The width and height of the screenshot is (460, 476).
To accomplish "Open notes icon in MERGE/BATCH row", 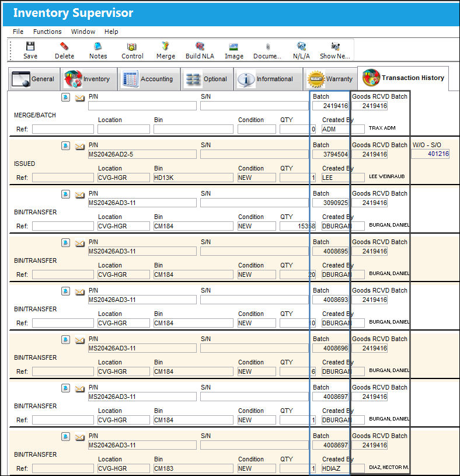I will (65, 97).
